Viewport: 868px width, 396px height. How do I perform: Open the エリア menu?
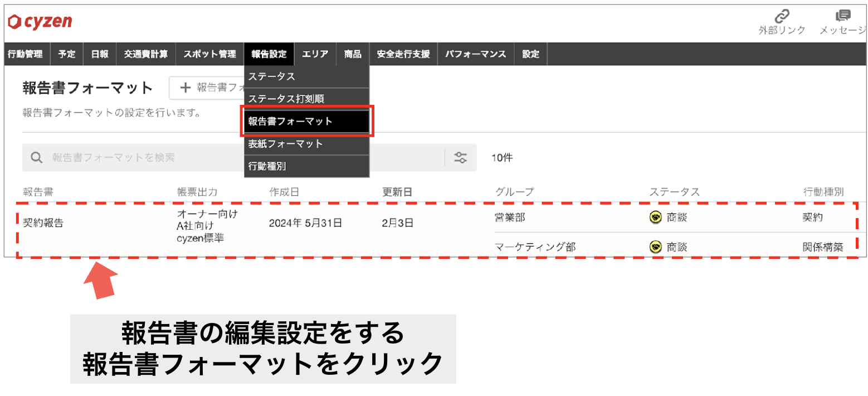(x=315, y=54)
